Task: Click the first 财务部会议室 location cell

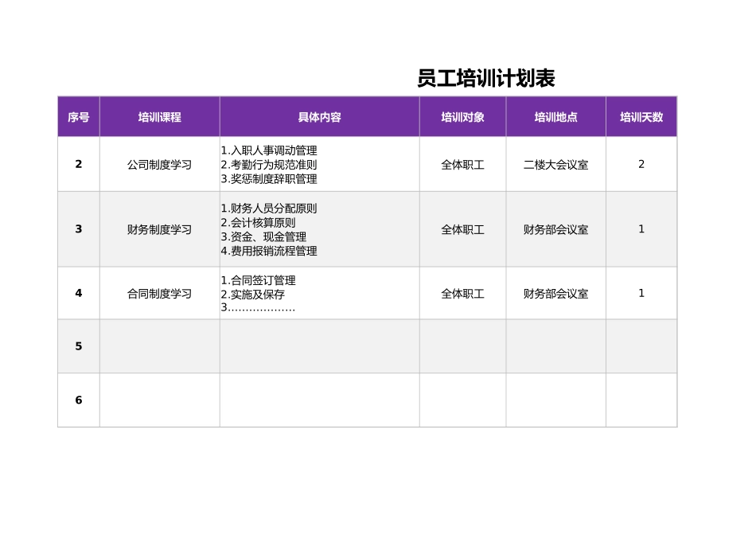Action: point(555,229)
